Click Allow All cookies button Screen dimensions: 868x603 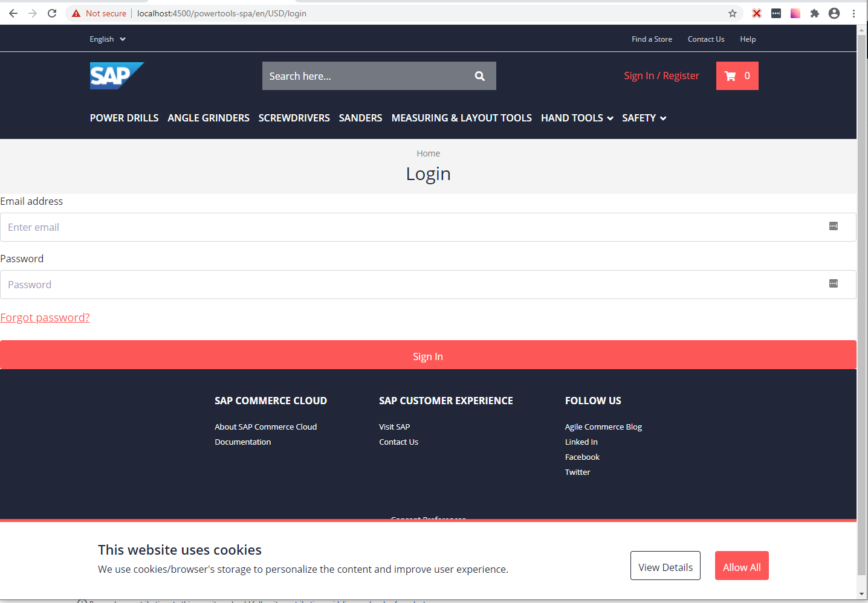[x=742, y=566]
